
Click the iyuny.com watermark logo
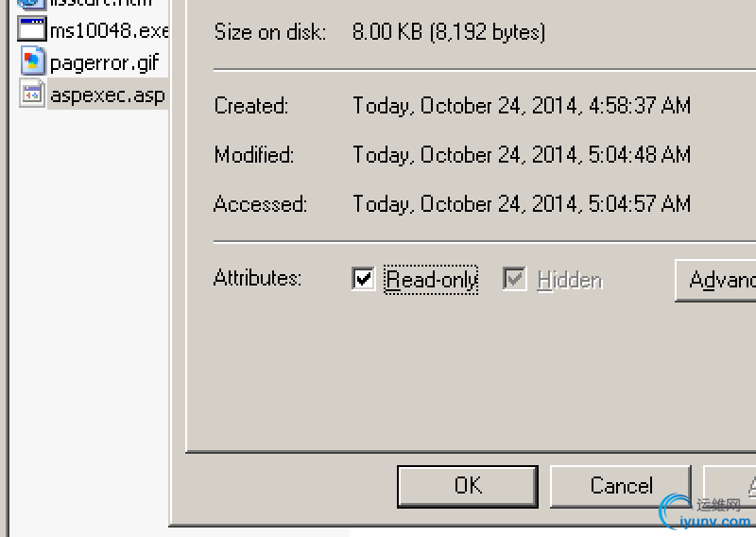point(706,513)
